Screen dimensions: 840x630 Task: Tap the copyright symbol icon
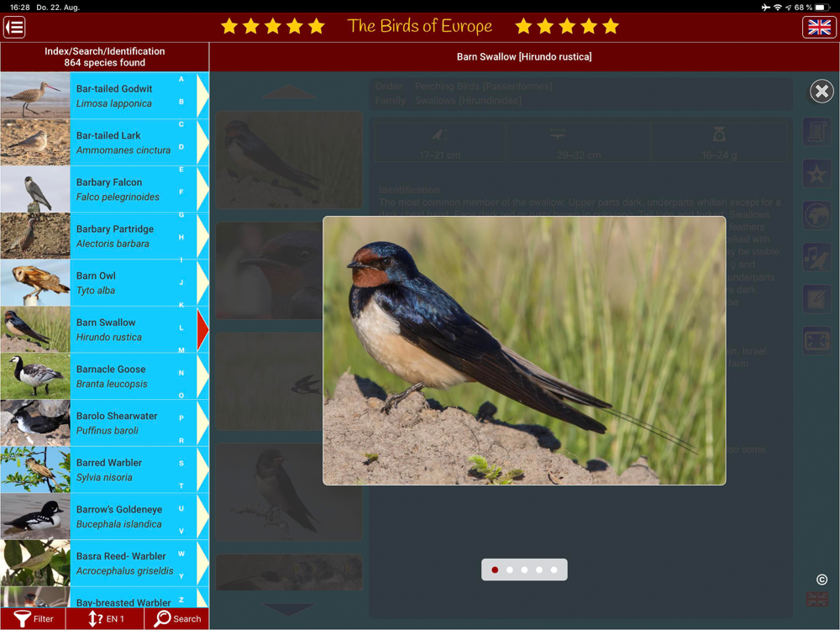[822, 580]
